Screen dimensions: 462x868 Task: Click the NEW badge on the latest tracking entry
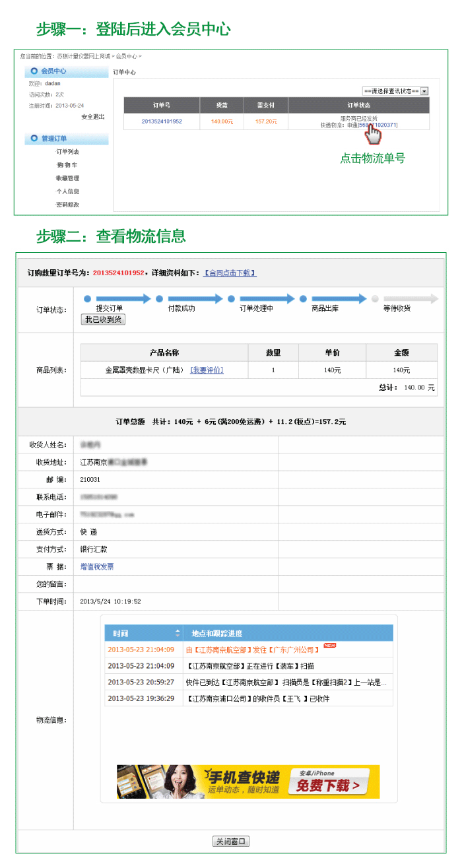point(329,646)
